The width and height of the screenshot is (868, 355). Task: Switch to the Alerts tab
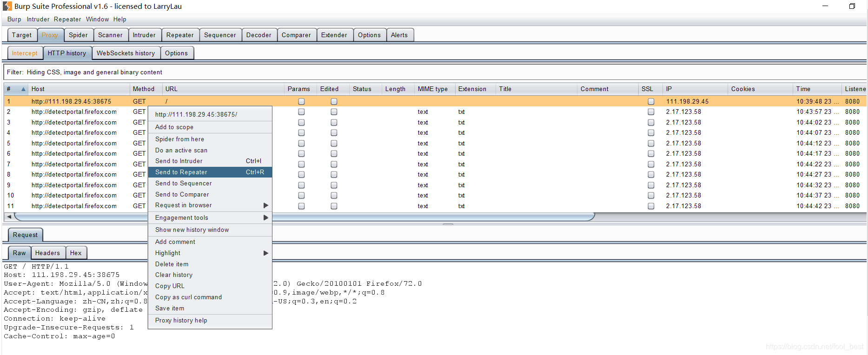pos(399,35)
